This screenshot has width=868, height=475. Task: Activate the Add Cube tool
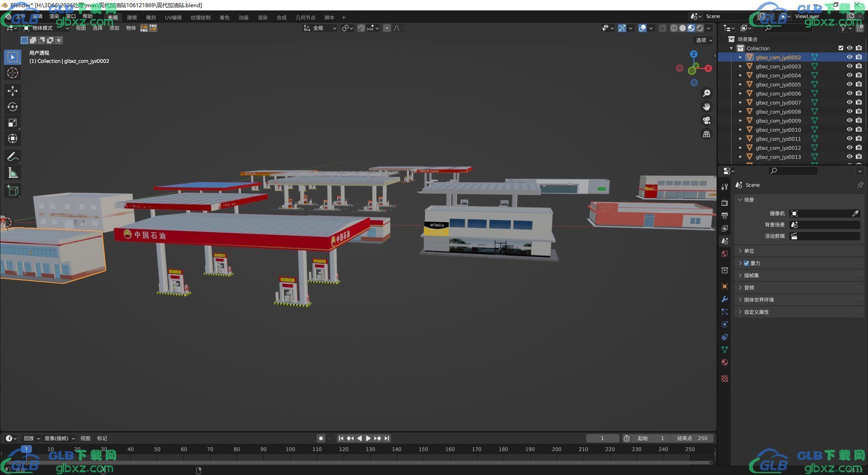[13, 191]
